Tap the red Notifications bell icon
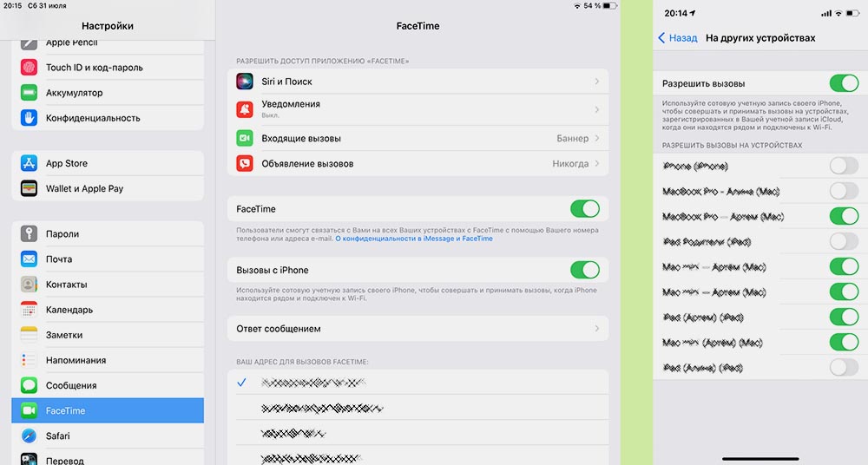 tap(245, 109)
